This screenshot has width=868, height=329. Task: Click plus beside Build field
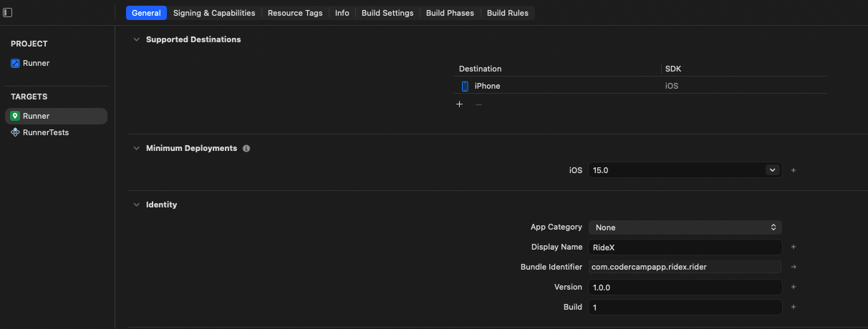click(x=794, y=307)
